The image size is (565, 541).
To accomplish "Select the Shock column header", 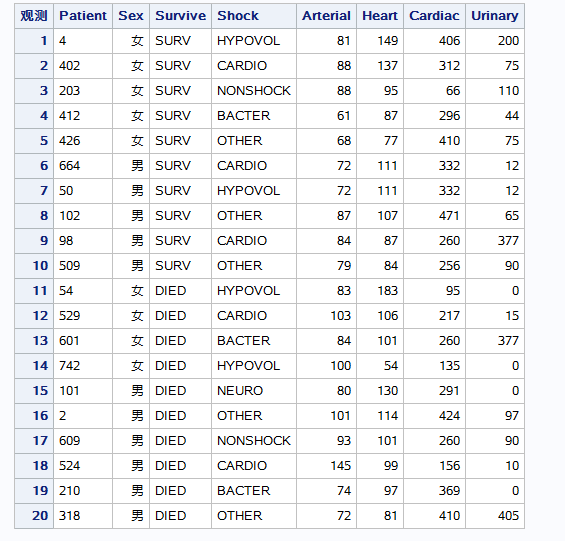I will [x=254, y=16].
